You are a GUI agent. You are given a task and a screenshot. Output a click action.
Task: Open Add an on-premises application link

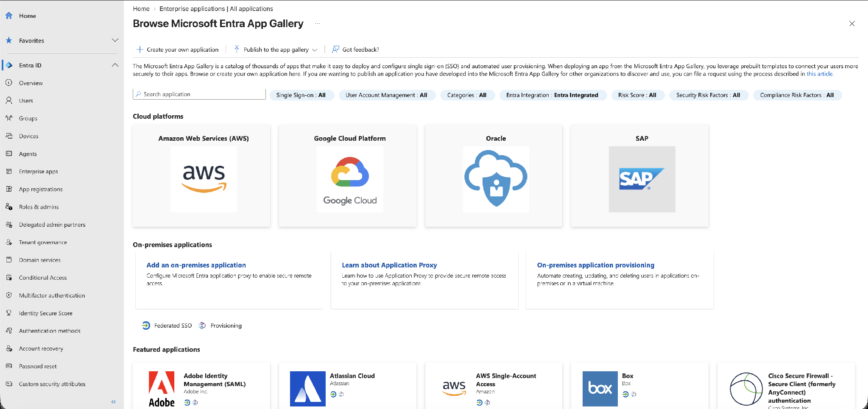(196, 265)
